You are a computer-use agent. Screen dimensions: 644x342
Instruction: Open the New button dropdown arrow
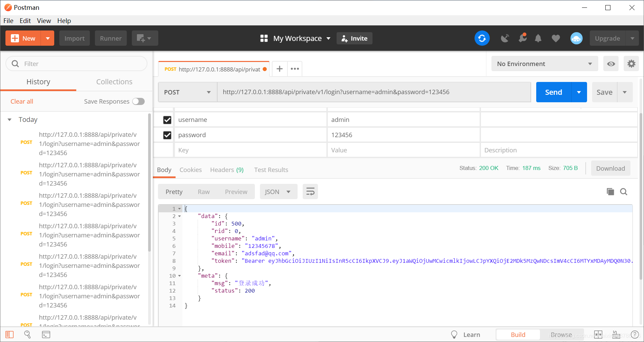click(47, 38)
